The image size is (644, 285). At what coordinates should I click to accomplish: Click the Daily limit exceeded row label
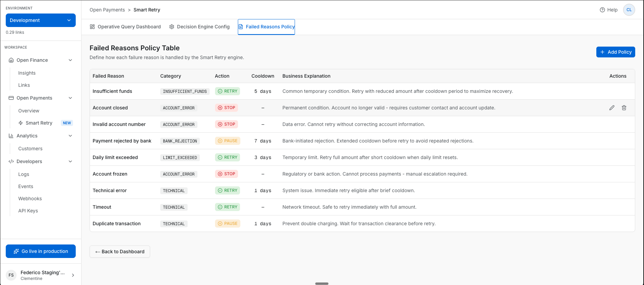(x=115, y=157)
